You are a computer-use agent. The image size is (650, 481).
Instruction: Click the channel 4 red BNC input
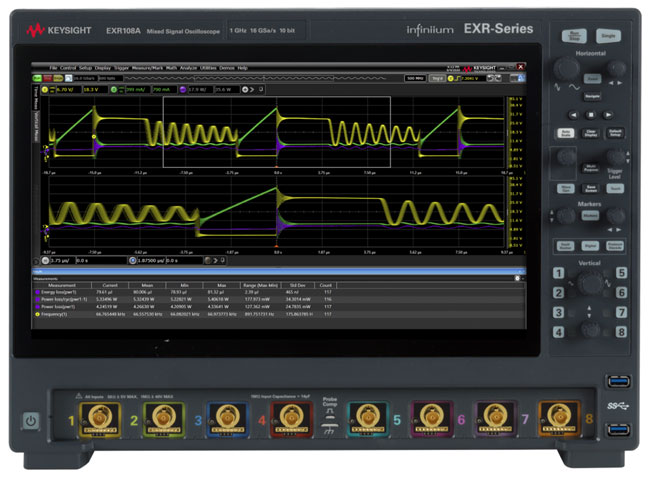(291, 418)
